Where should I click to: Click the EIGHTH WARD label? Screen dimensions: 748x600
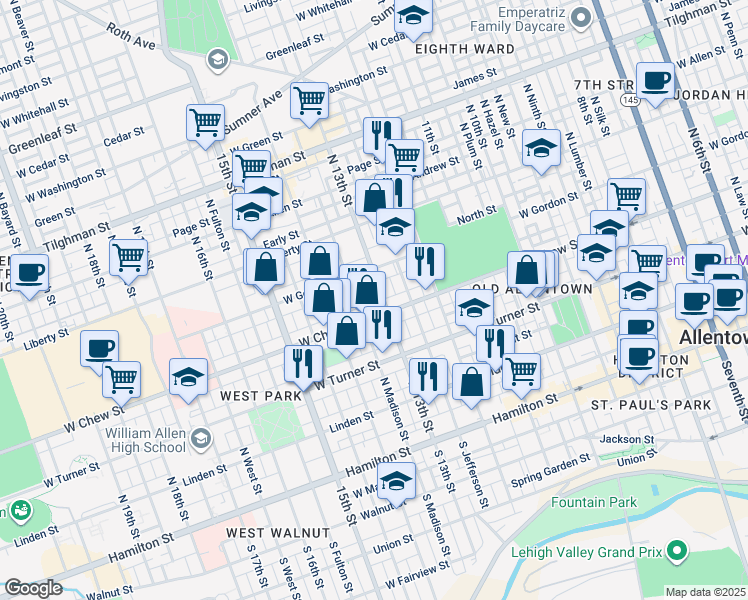(465, 49)
